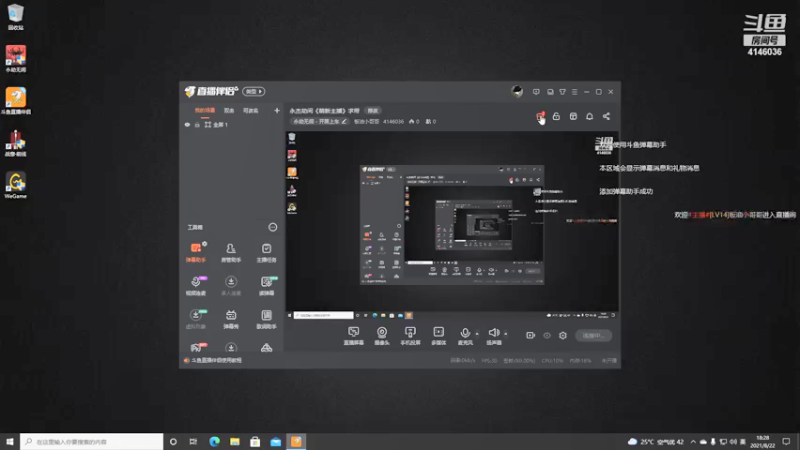The image size is (800, 450).
Task: Launch Microsoft Edge from the taskbar
Action: [x=214, y=441]
